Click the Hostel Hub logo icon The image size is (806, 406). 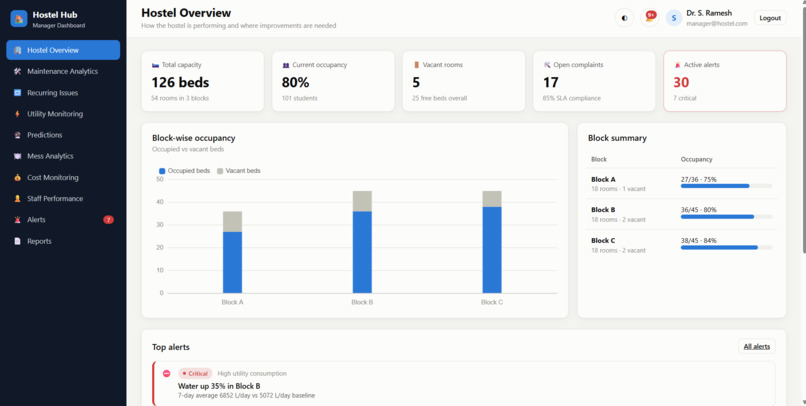19,19
